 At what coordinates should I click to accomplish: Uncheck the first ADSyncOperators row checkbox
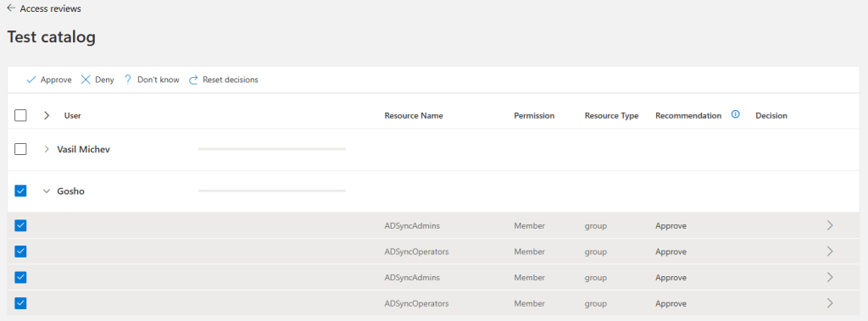pyautogui.click(x=20, y=252)
